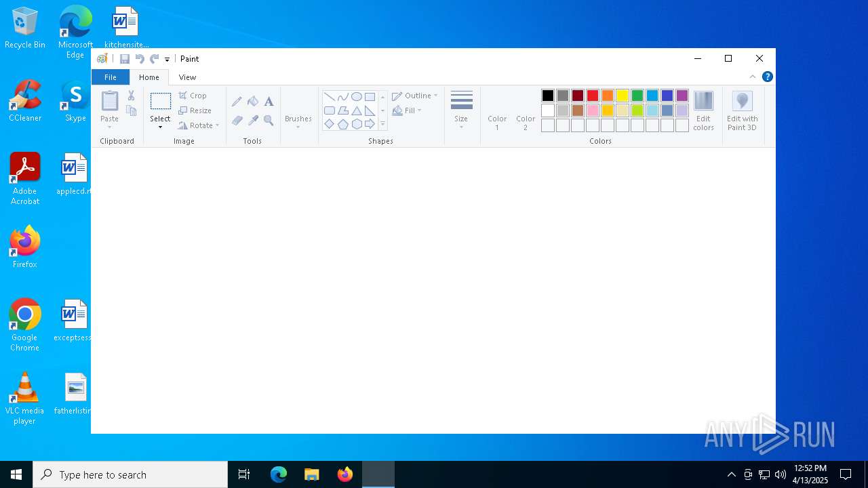Viewport: 868px width, 488px height.
Task: Activate Color 2 background selector
Action: click(526, 111)
